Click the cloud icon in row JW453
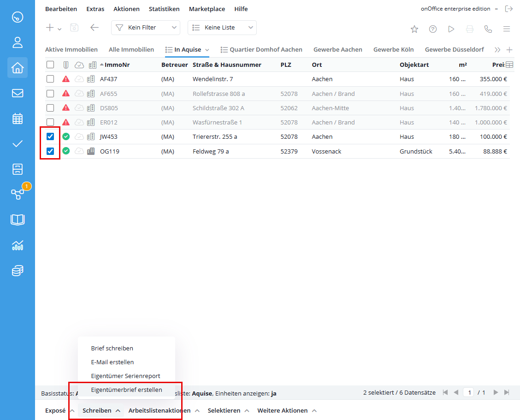The image size is (520, 420). [79, 136]
